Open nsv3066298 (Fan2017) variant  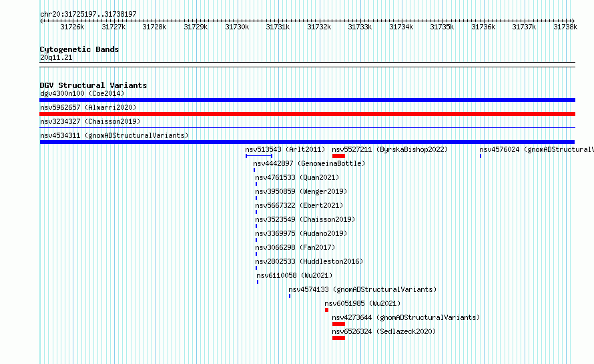pos(295,247)
